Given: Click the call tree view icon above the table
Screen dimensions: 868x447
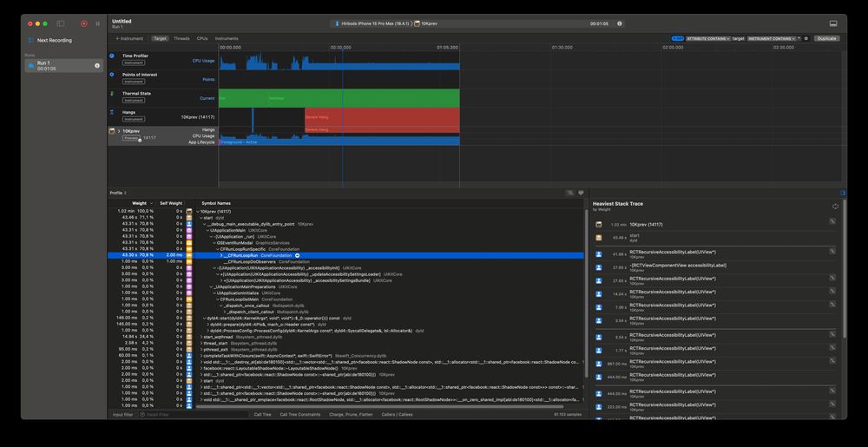Looking at the screenshot, I should pos(569,193).
